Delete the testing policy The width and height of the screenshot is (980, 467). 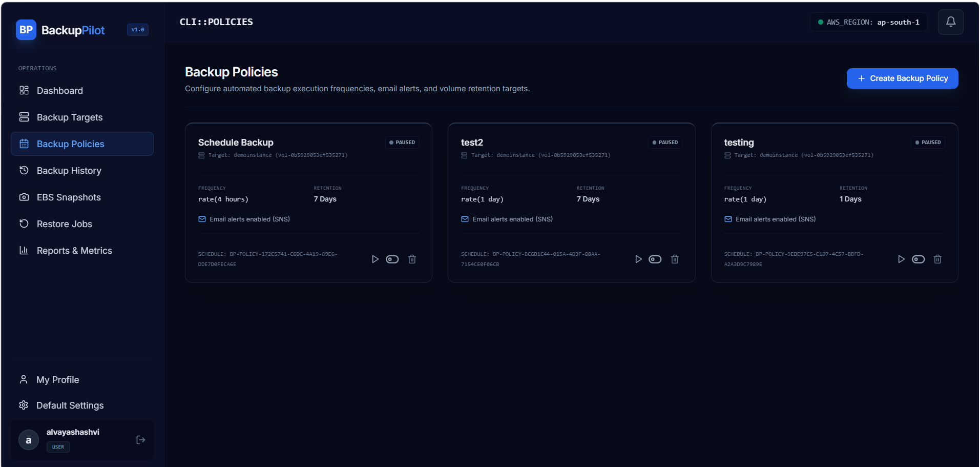(937, 259)
